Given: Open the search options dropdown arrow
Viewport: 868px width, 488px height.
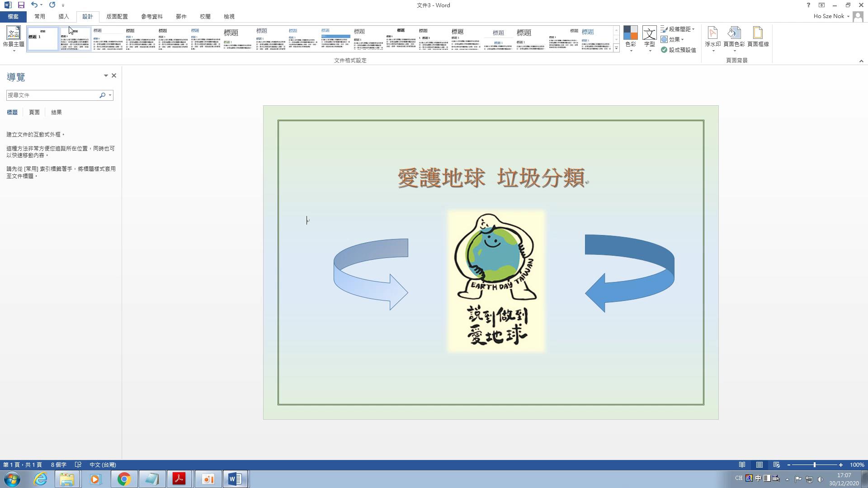Looking at the screenshot, I should (110, 95).
